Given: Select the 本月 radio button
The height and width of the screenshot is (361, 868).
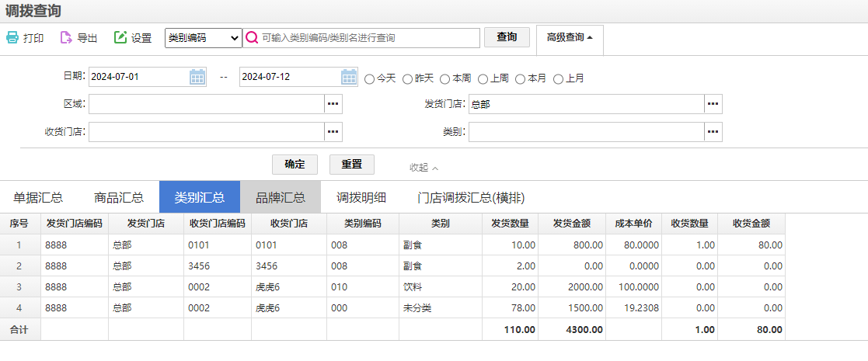Looking at the screenshot, I should [521, 79].
